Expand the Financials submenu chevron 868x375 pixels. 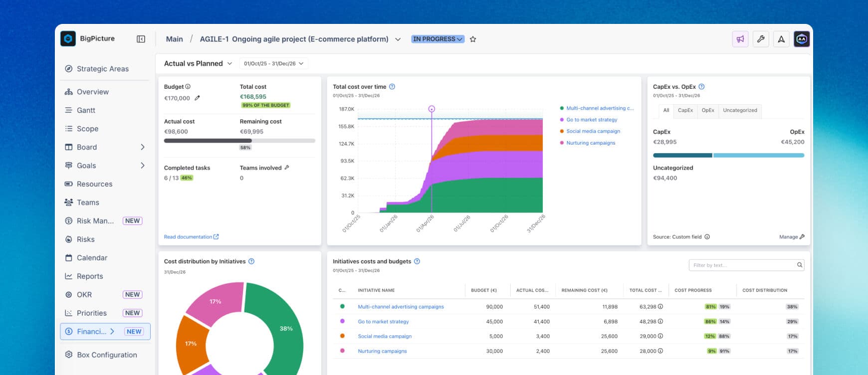(112, 332)
